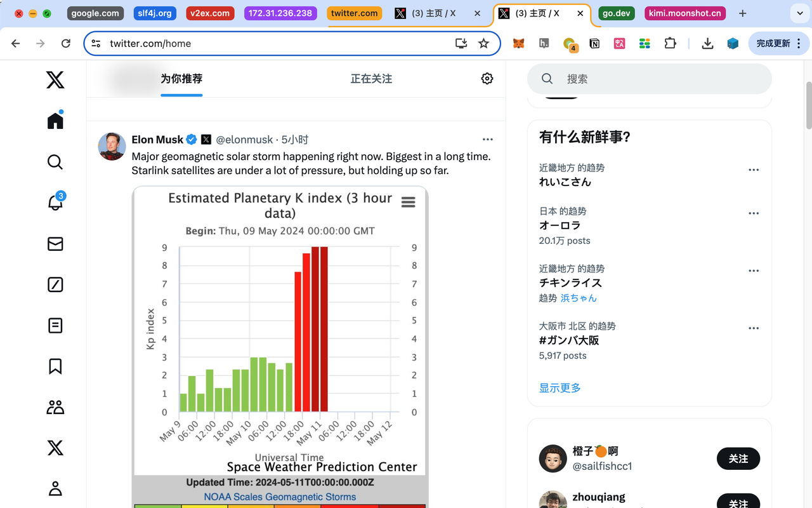Open options menu for オーロラ trend
Screen dimensions: 812x508
click(x=753, y=213)
